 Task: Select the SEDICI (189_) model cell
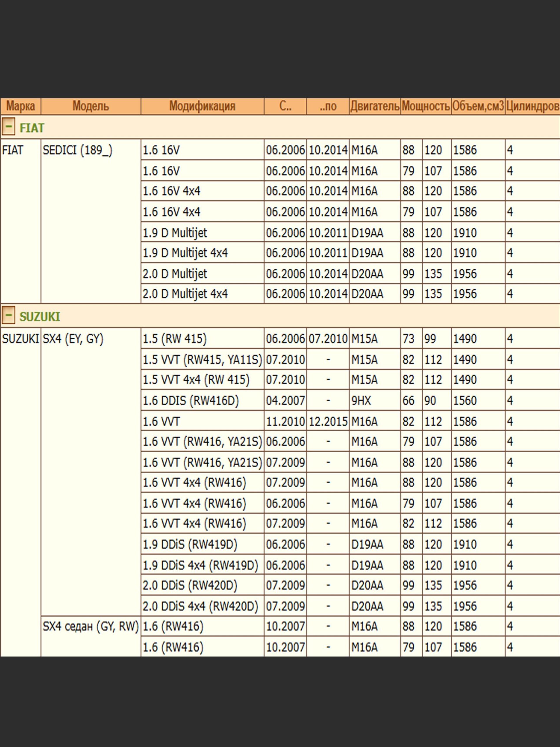click(x=77, y=150)
